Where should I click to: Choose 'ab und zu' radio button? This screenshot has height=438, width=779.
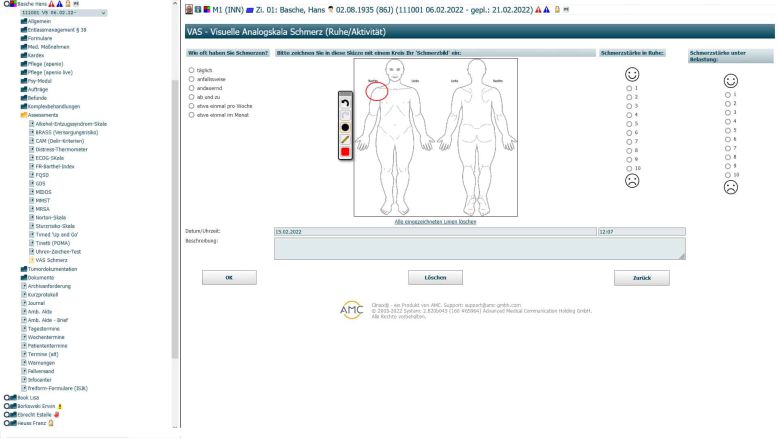click(192, 97)
